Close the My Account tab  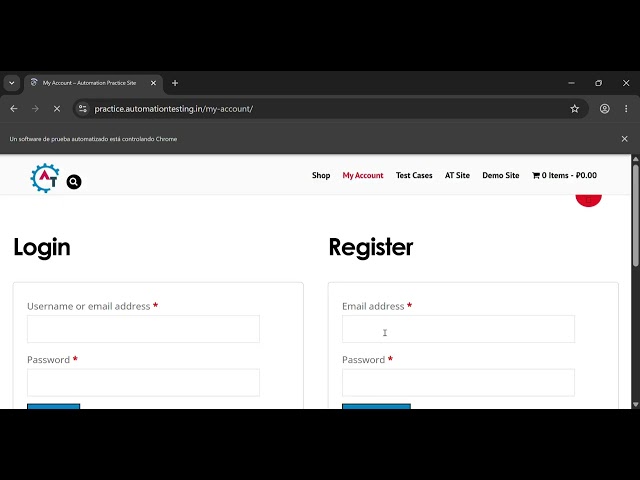click(x=153, y=83)
